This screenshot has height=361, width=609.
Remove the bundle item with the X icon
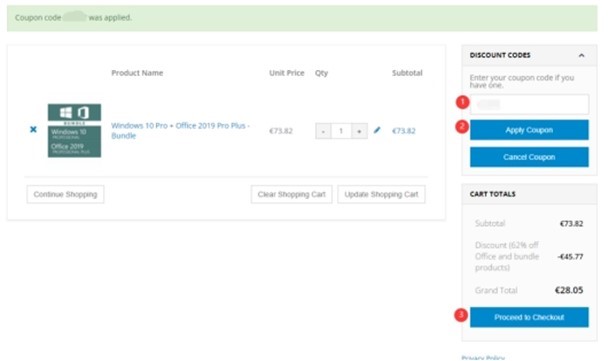[x=33, y=129]
